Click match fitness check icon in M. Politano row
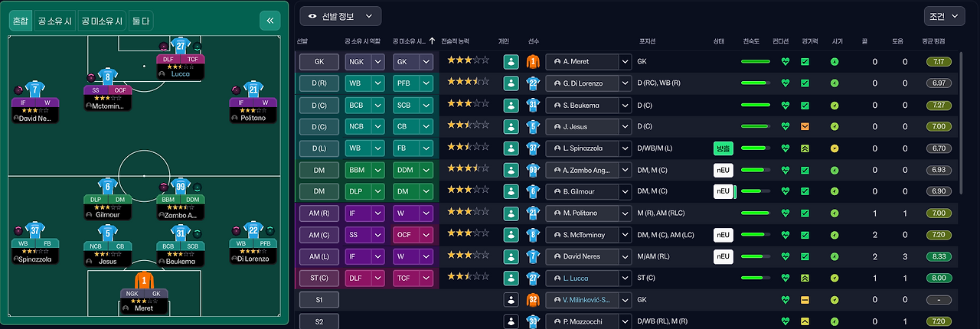The image size is (980, 329). pos(805,213)
